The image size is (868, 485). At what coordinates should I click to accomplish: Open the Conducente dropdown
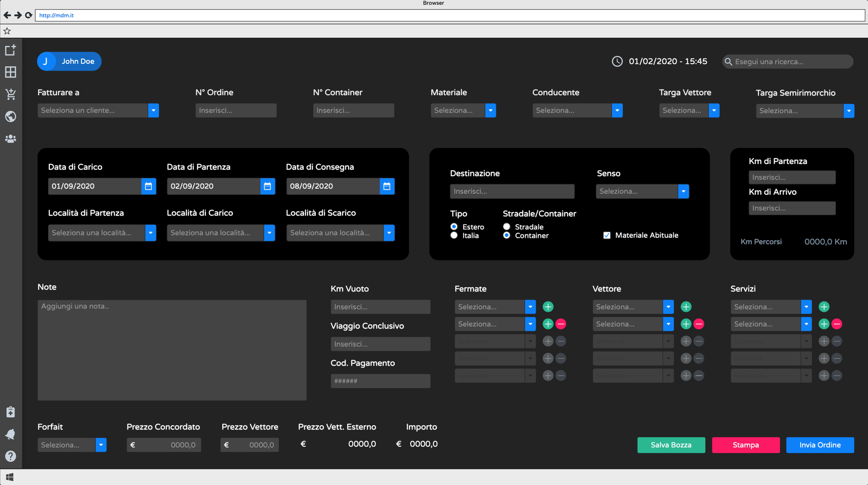(578, 110)
